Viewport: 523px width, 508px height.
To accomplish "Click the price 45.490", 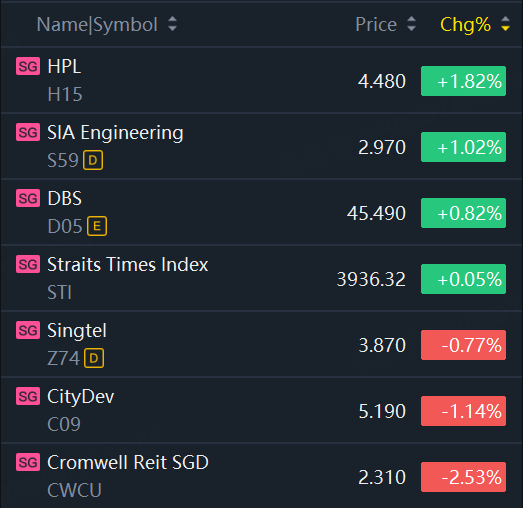I will 376,213.
